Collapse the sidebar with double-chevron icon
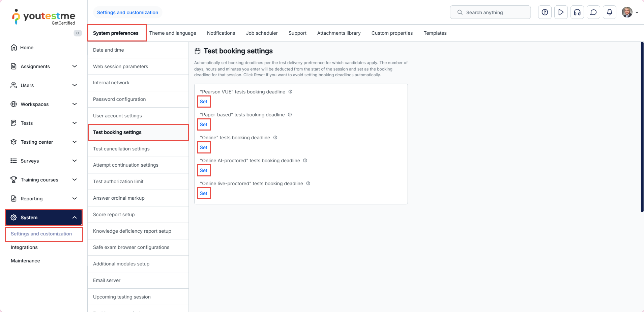Viewport: 644px width, 312px height. [x=78, y=33]
